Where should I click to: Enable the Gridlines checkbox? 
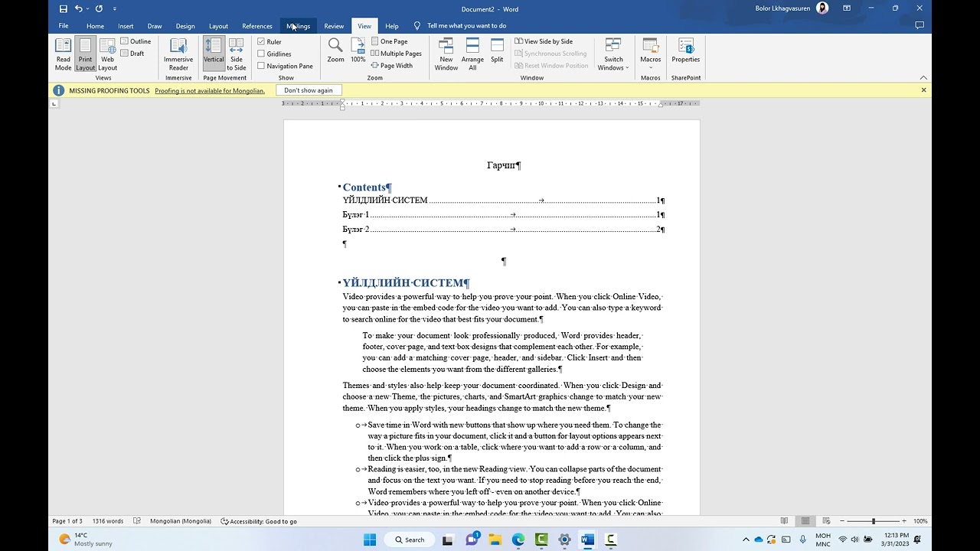(x=261, y=54)
